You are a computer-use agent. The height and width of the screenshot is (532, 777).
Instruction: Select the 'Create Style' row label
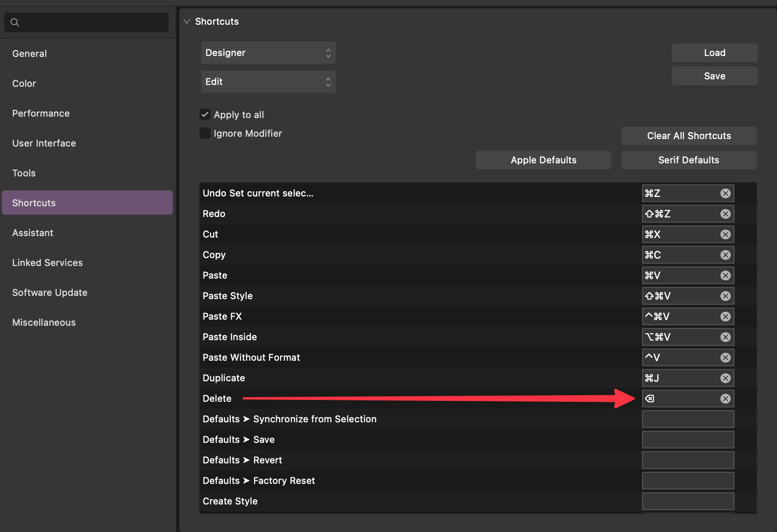[230, 501]
